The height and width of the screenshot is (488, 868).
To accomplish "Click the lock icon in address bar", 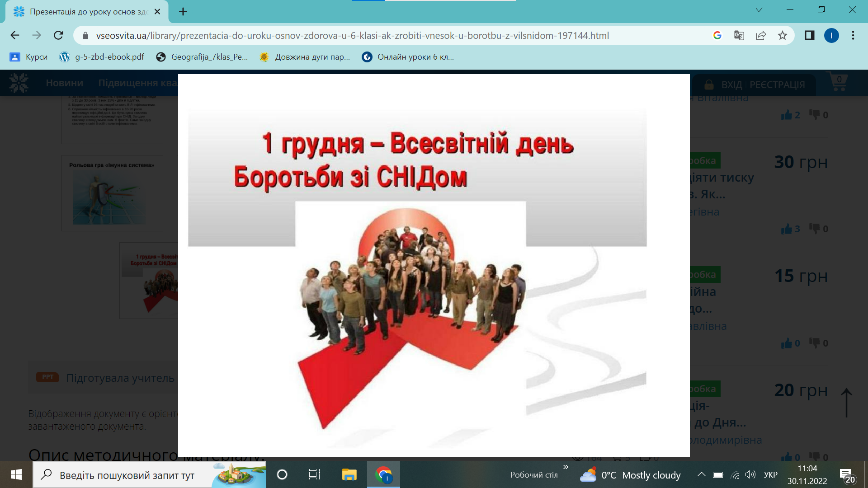I will (85, 35).
